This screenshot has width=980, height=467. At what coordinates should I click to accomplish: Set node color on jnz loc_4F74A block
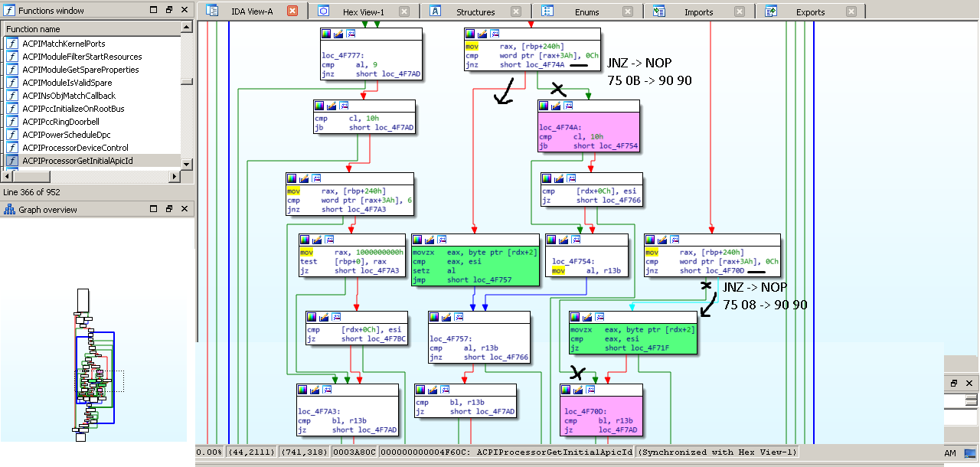[471, 34]
